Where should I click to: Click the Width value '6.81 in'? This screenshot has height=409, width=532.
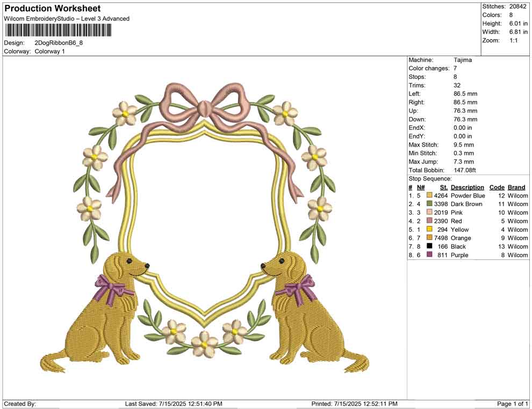519,32
